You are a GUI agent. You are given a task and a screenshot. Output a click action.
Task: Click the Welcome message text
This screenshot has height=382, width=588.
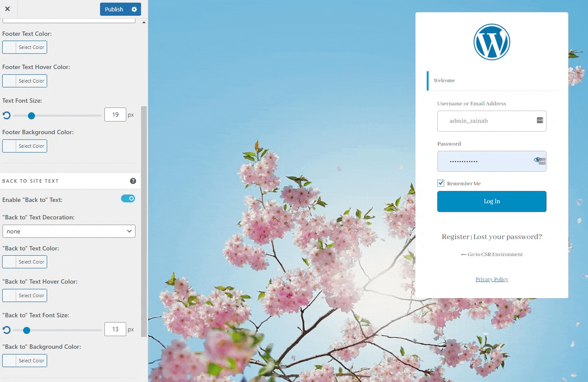click(x=444, y=80)
